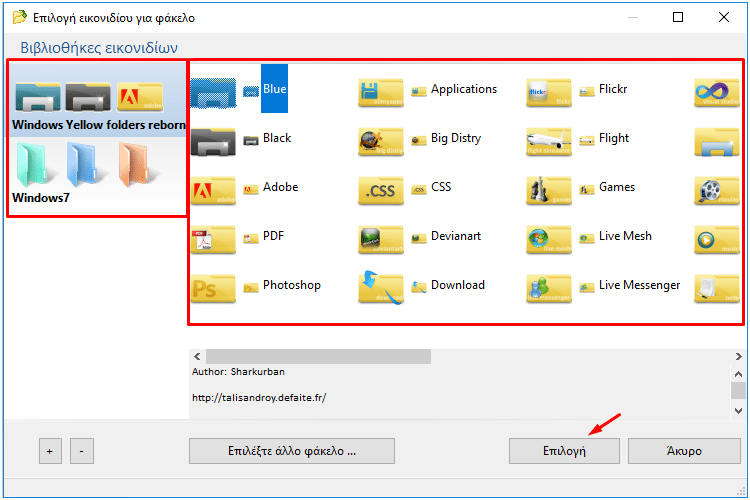
Task: Click the Live Messenger label text
Action: point(639,285)
